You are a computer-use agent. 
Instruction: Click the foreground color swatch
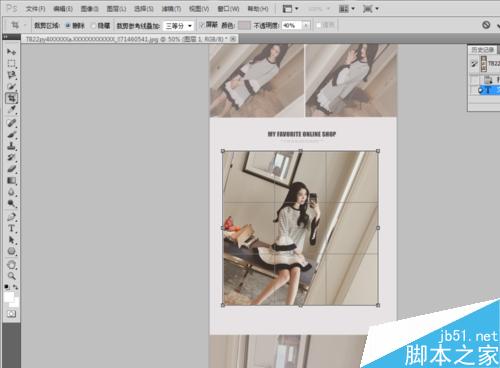tap(9, 296)
